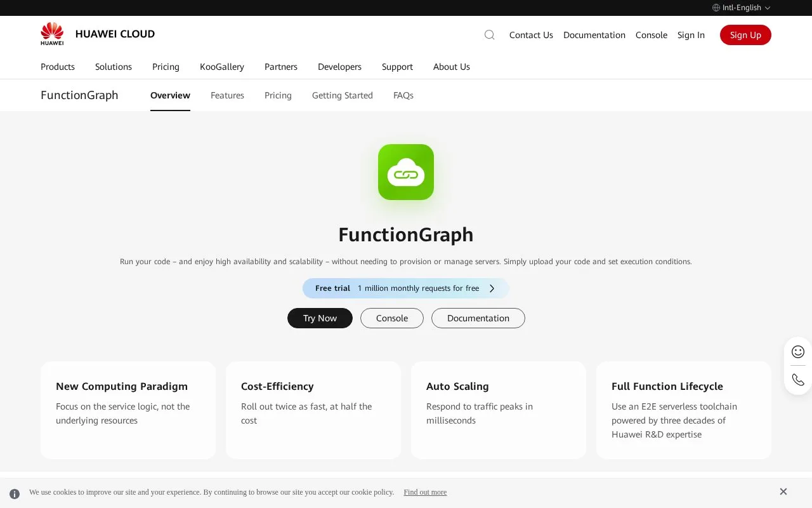Click the green FunctionGraph cloud icon
Viewport: 812px width, 508px height.
(x=406, y=172)
